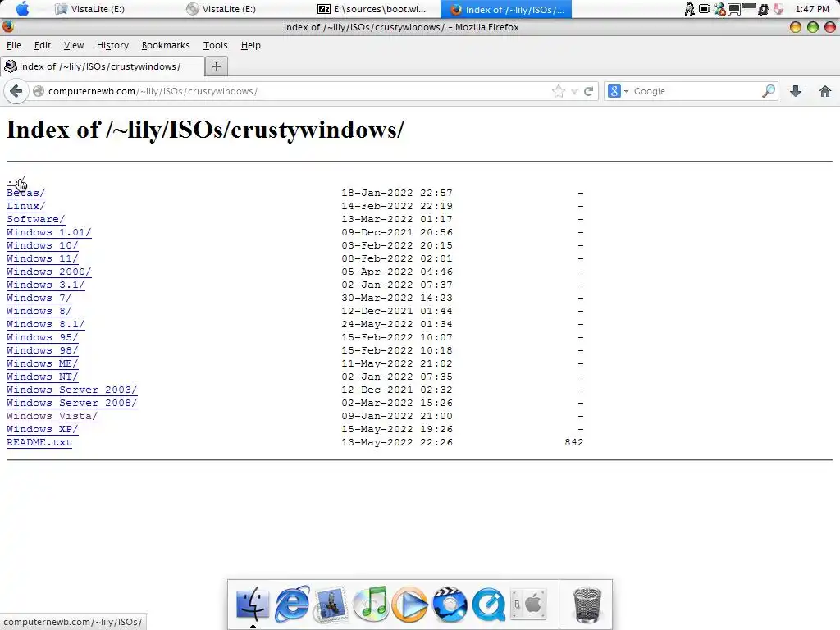Image resolution: width=840 pixels, height=630 pixels.
Task: Open the Windows 95/ link
Action: 43,337
